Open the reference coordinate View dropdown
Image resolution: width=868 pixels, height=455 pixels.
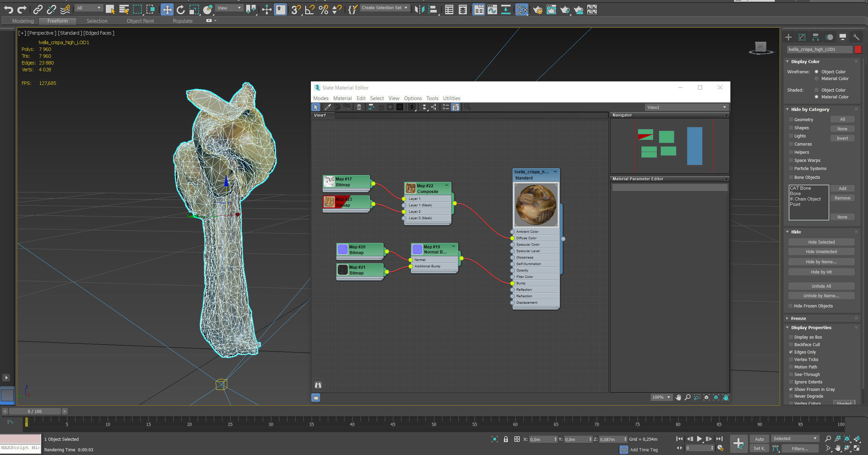point(230,8)
